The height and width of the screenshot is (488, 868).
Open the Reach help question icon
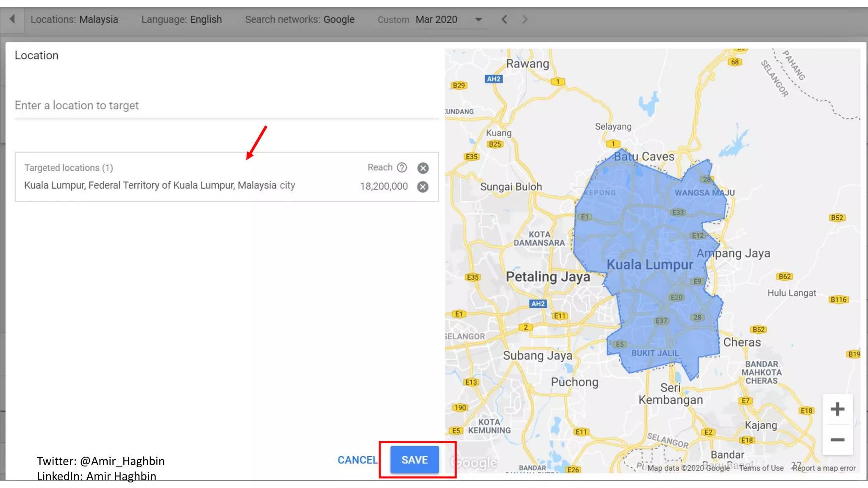point(402,167)
